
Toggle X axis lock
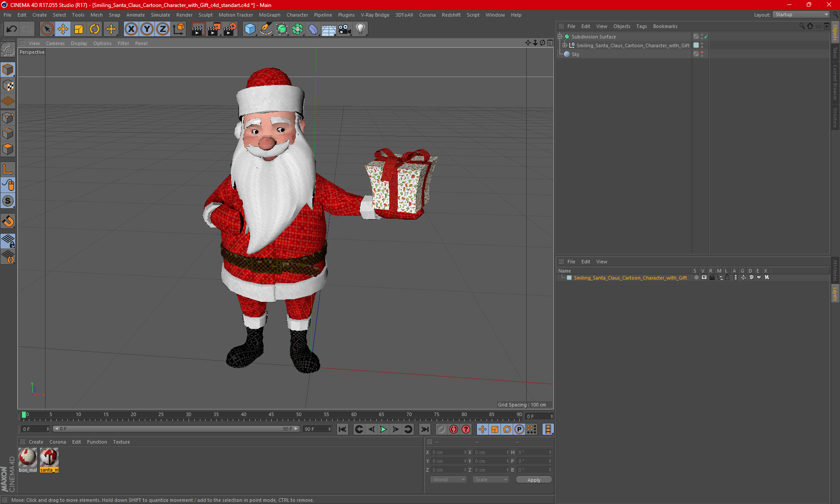coord(131,29)
